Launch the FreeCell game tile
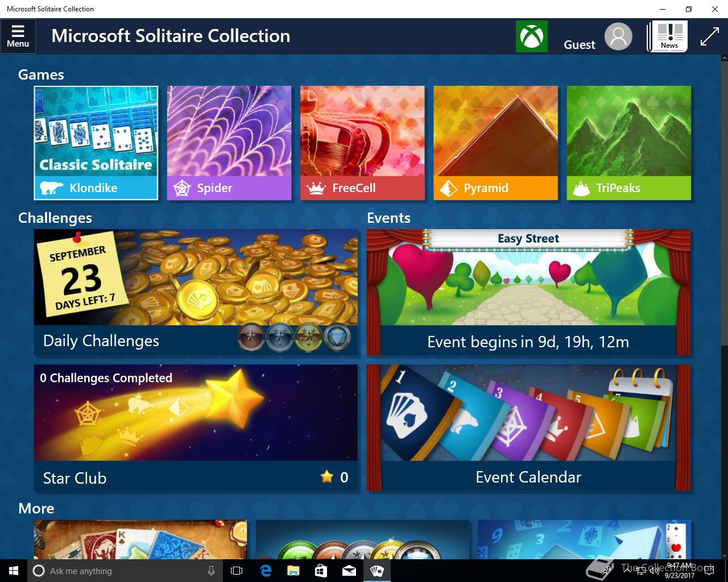728x582 pixels. click(362, 143)
